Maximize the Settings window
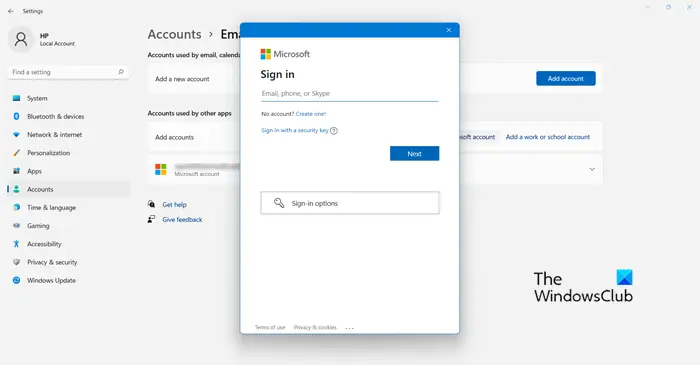This screenshot has height=365, width=700. tap(668, 7)
